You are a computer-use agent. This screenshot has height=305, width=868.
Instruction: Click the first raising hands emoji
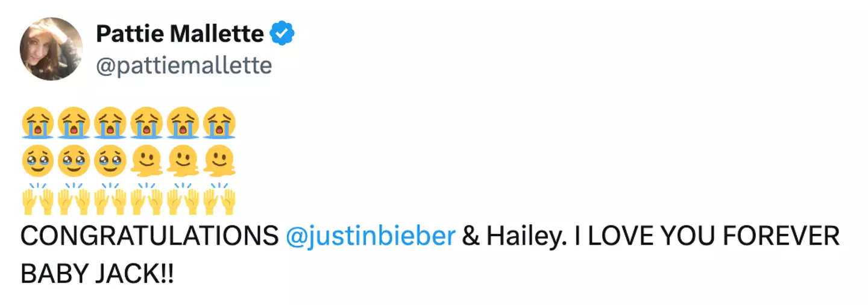click(x=37, y=200)
